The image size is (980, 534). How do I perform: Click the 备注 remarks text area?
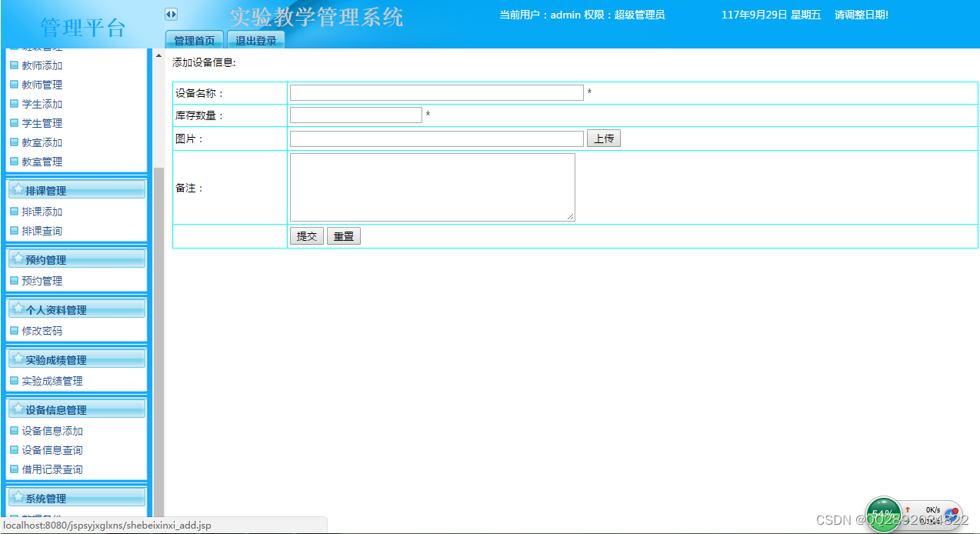pyautogui.click(x=432, y=186)
